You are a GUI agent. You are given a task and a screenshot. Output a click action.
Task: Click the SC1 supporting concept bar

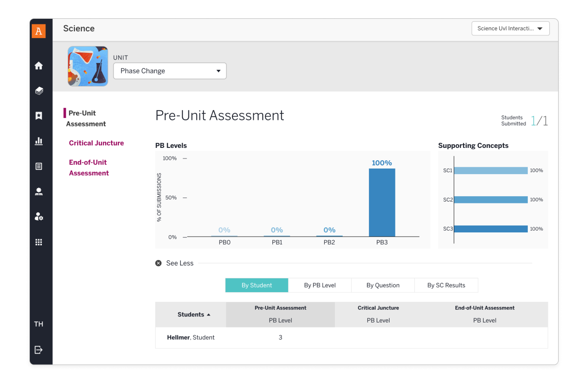[x=491, y=170]
